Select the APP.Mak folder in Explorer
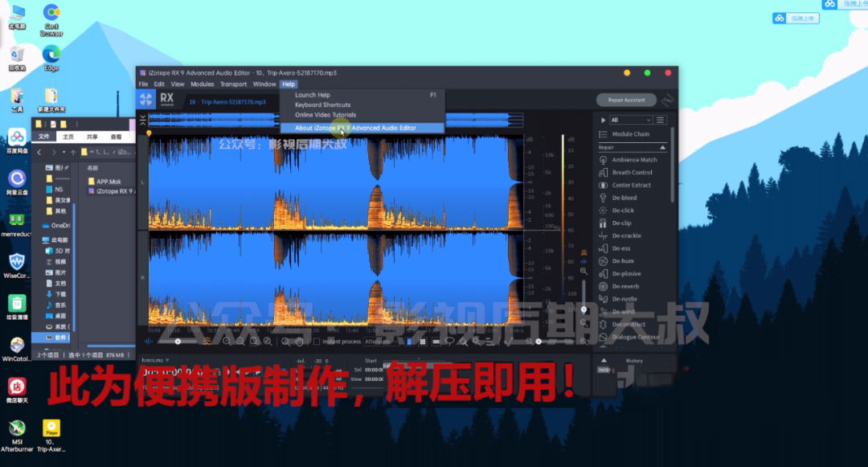The width and height of the screenshot is (868, 467). pos(104,182)
